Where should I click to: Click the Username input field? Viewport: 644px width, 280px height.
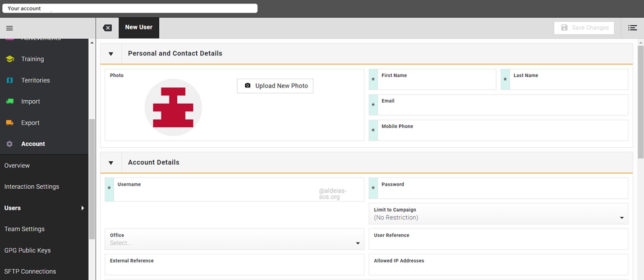click(x=234, y=189)
